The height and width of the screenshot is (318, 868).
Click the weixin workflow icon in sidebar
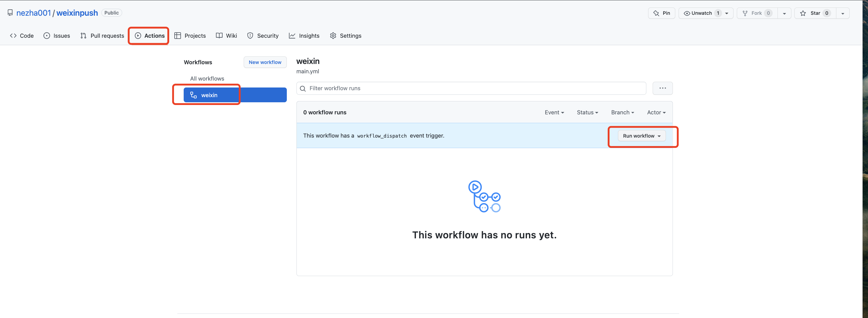click(193, 95)
